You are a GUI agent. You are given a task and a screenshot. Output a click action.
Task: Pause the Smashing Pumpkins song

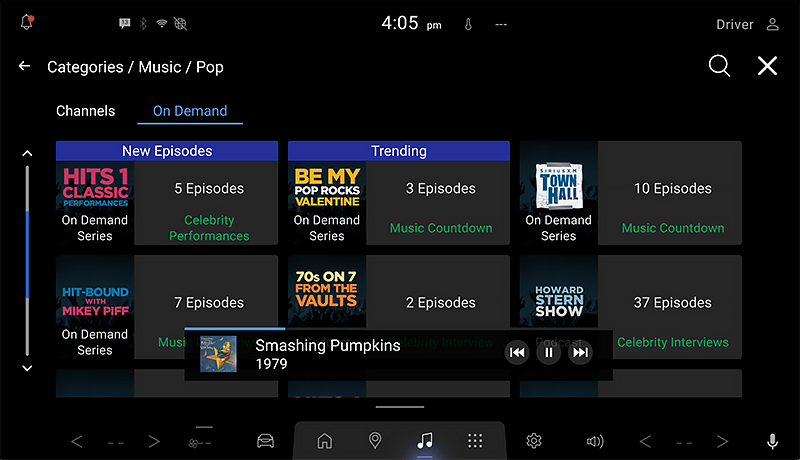tap(548, 352)
